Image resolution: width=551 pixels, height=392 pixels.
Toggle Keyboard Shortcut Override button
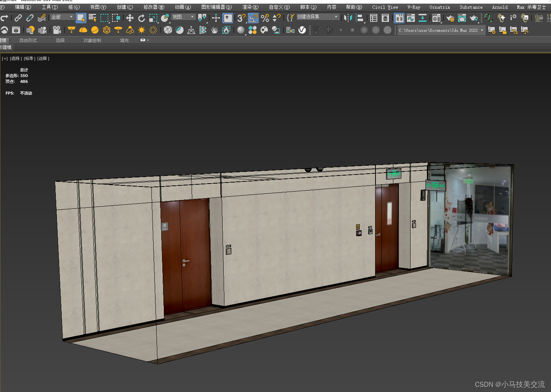(228, 18)
